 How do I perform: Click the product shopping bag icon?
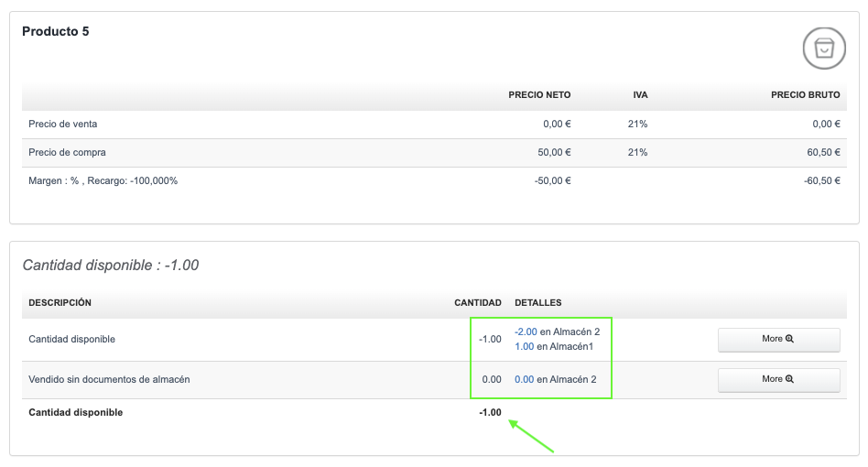point(824,49)
